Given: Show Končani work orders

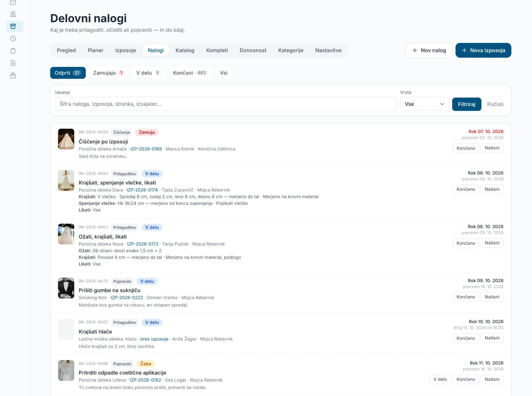Looking at the screenshot, I should [x=190, y=73].
